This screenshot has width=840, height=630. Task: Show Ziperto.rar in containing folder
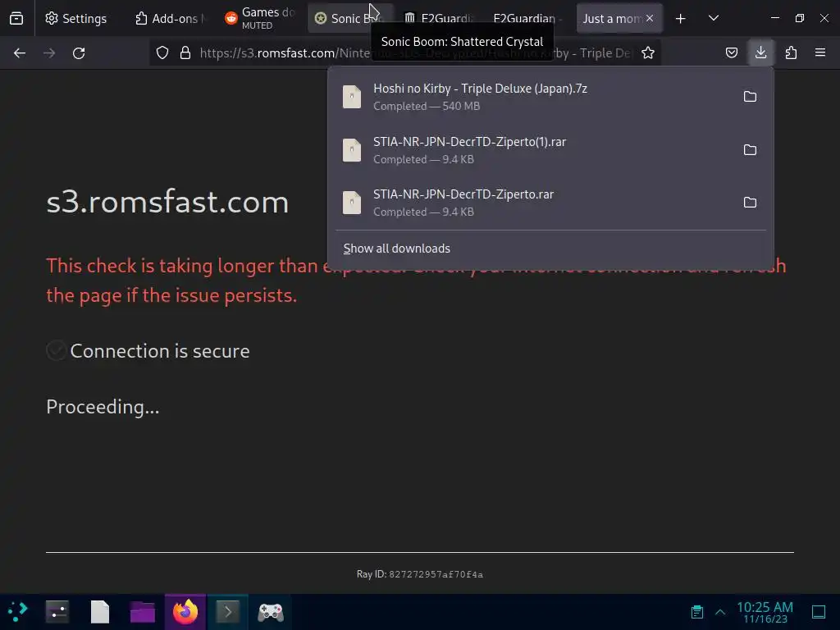click(x=750, y=202)
